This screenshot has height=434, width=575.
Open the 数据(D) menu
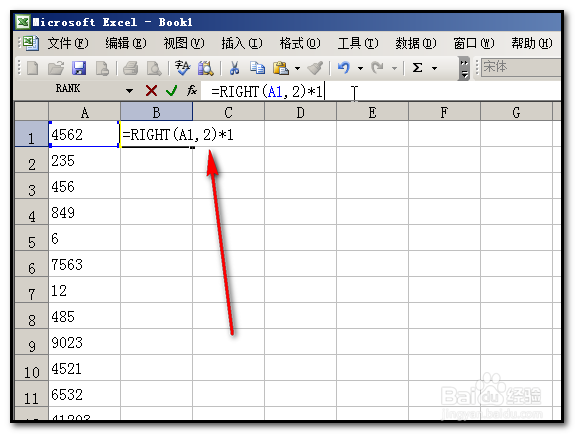coord(415,43)
